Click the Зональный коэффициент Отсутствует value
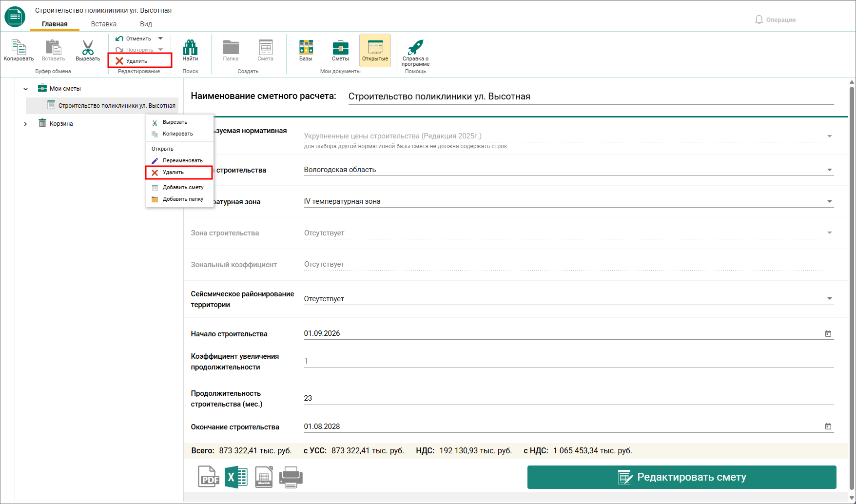Viewport: 856px width, 504px height. (324, 264)
